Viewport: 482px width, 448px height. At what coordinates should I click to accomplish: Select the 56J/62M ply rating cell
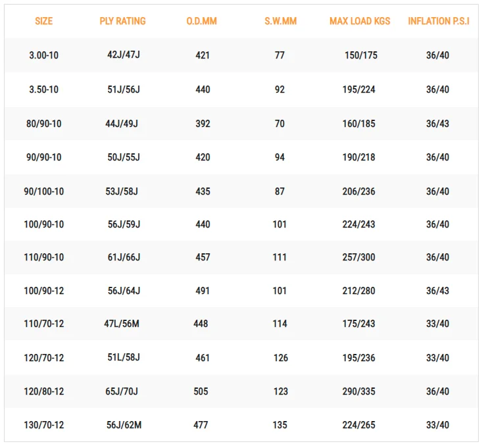pyautogui.click(x=124, y=425)
